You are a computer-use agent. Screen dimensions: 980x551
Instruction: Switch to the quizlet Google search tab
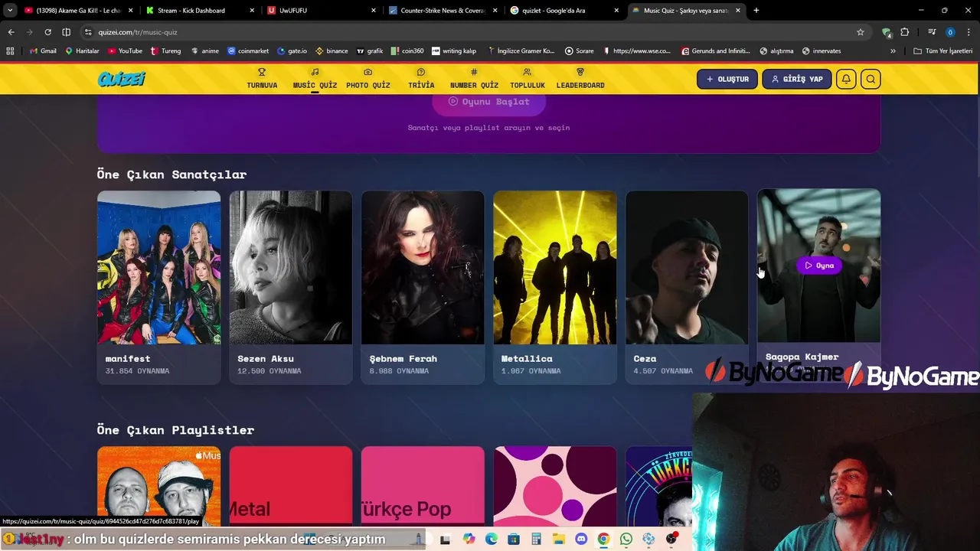pyautogui.click(x=566, y=11)
